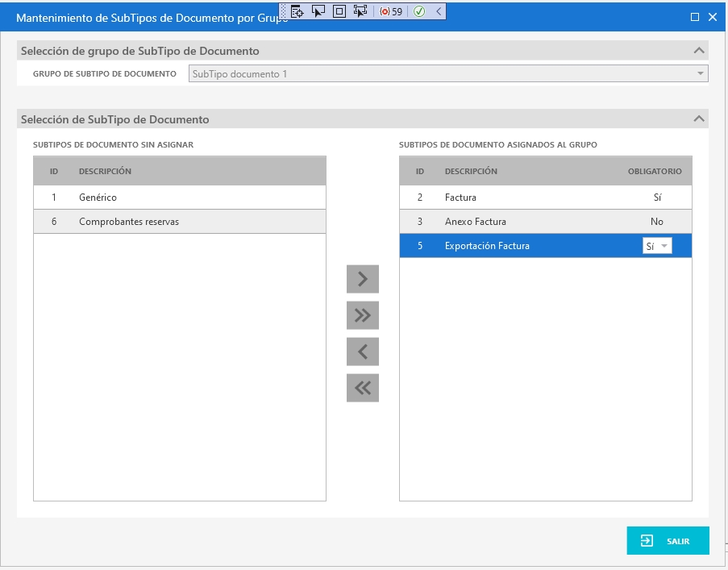Click DESCRIPCIÓN header of unassigned table
Image resolution: width=728 pixels, height=570 pixels.
pyautogui.click(x=105, y=171)
